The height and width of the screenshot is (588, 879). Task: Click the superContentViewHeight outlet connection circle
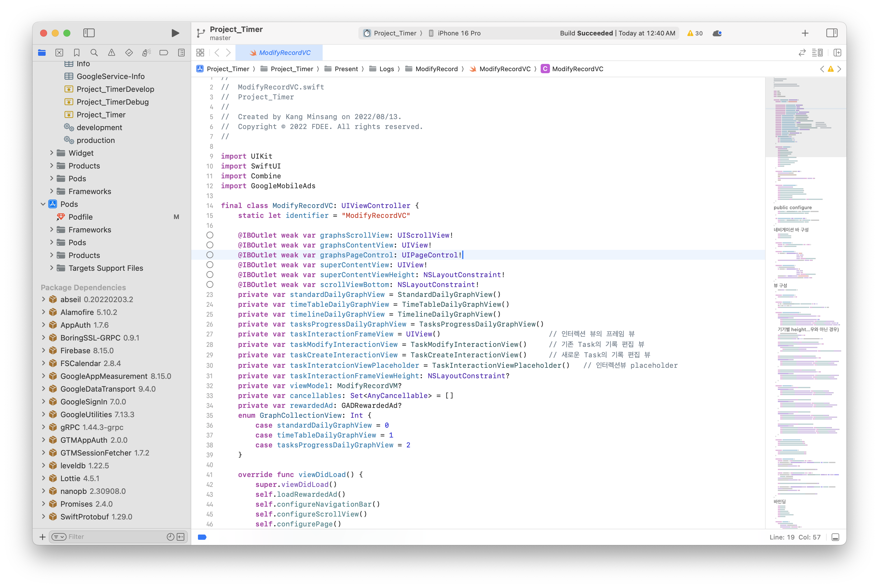(210, 275)
